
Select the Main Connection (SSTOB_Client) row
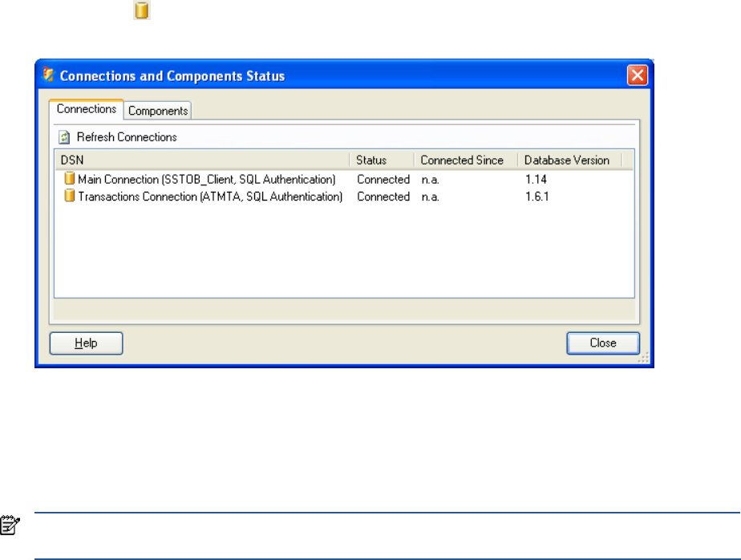[x=207, y=180]
